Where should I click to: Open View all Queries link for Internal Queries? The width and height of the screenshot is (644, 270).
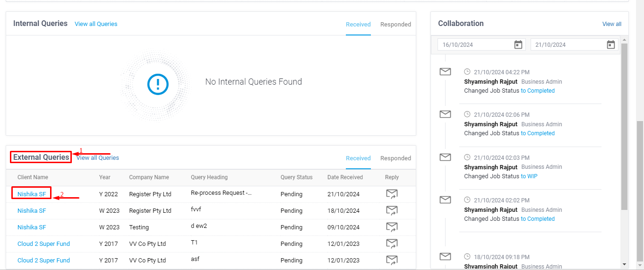(96, 24)
